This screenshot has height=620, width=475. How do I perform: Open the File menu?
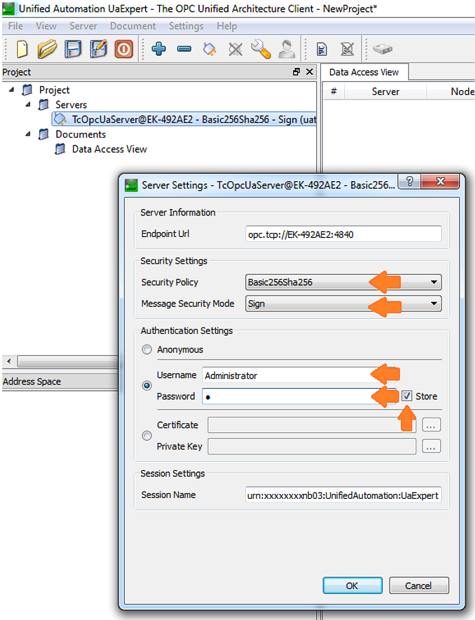pyautogui.click(x=15, y=26)
